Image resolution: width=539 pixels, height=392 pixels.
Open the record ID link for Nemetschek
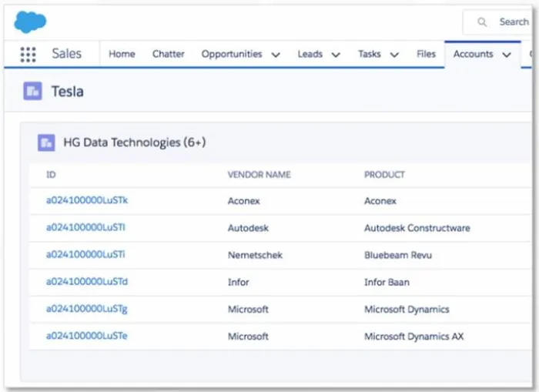(x=85, y=254)
